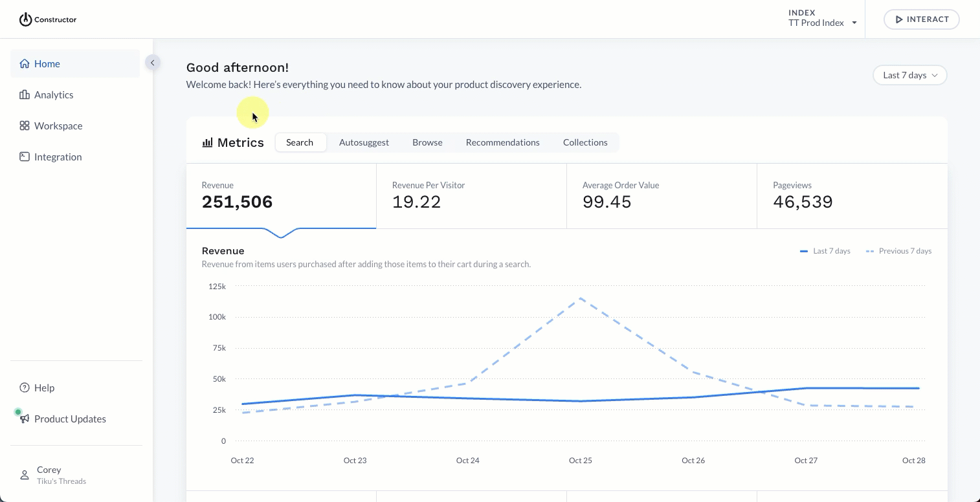This screenshot has height=502, width=980.
Task: Click the Oct 25 peak on dashed line
Action: [581, 298]
